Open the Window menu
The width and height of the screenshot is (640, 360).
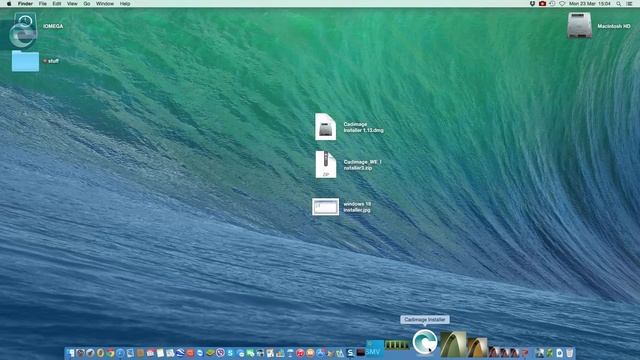[105, 4]
